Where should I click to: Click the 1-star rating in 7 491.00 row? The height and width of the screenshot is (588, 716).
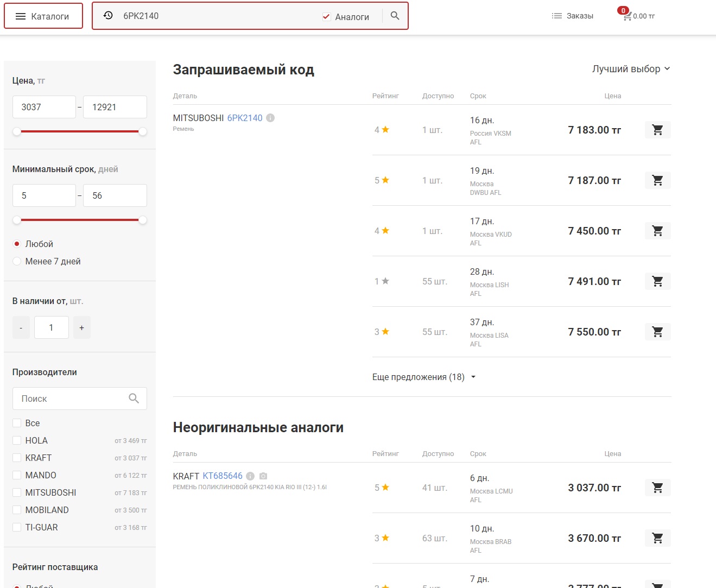point(382,281)
